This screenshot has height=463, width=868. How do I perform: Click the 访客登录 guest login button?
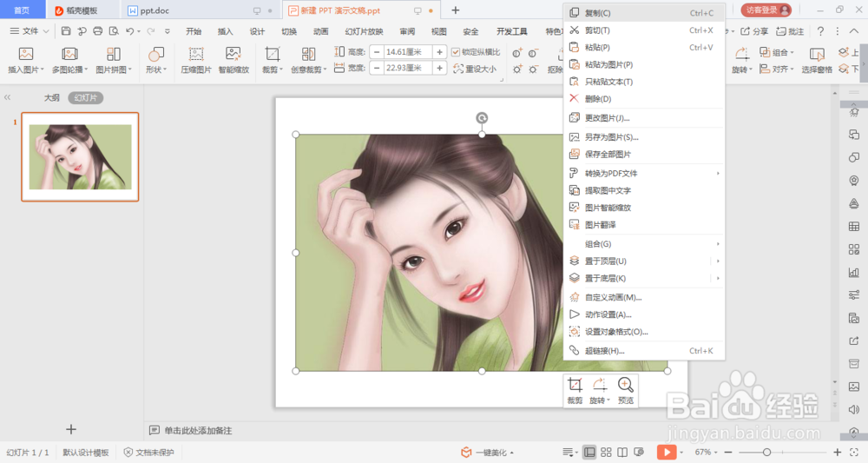coord(766,10)
